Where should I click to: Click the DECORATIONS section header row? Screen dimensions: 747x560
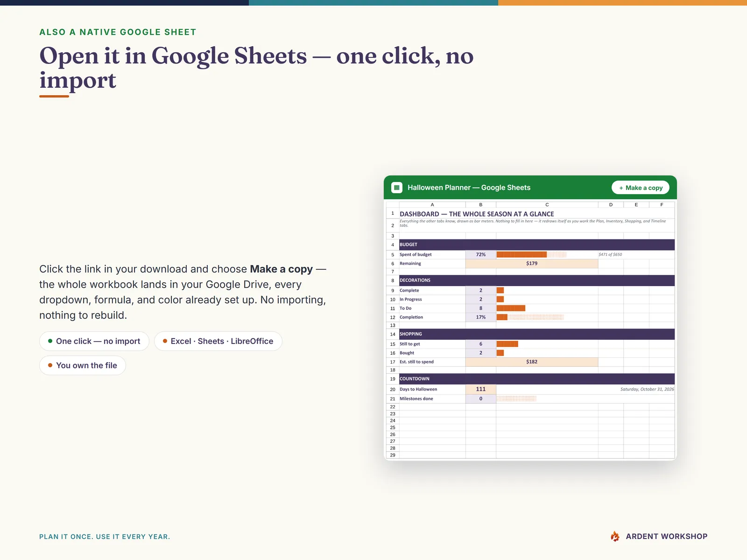pyautogui.click(x=537, y=280)
